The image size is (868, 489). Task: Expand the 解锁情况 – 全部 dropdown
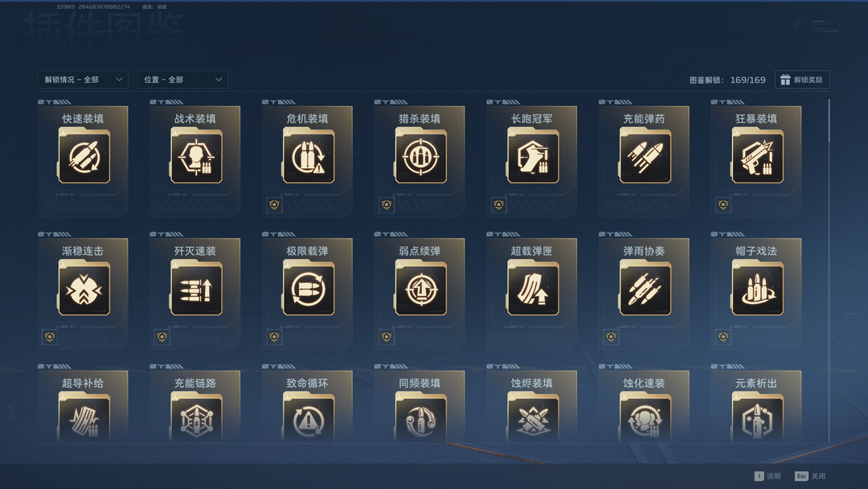coord(83,80)
